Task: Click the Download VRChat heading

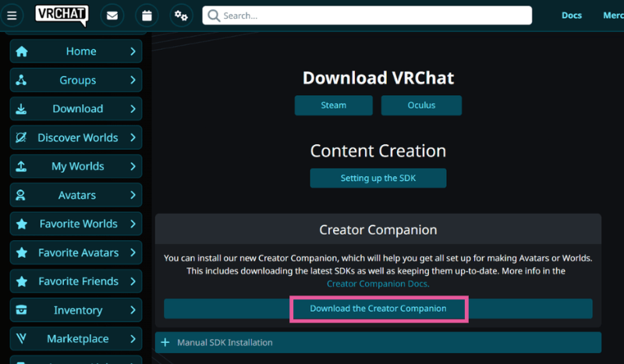Action: point(378,78)
